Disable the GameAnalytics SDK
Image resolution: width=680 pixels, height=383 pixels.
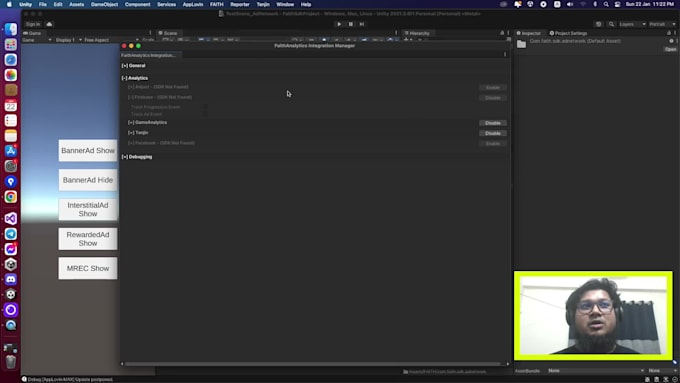coord(493,123)
